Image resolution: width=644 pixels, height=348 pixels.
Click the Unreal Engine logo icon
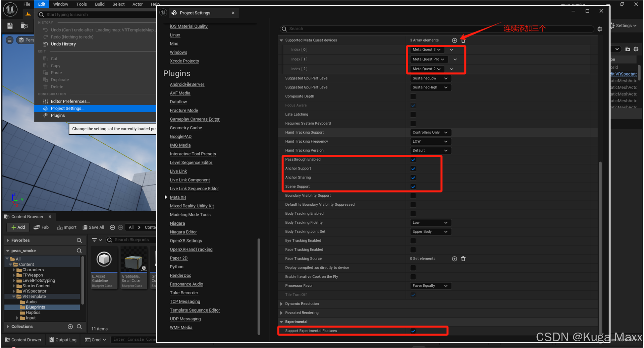point(10,9)
